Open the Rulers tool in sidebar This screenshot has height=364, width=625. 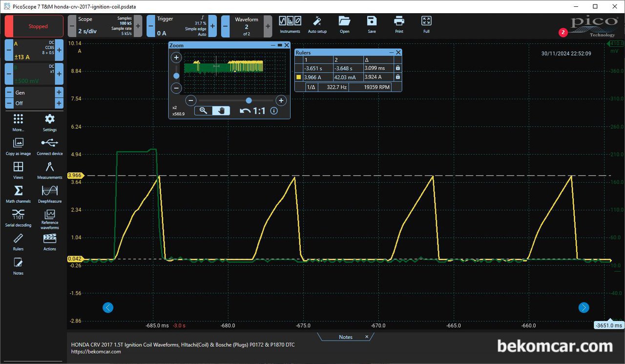pyautogui.click(x=18, y=242)
